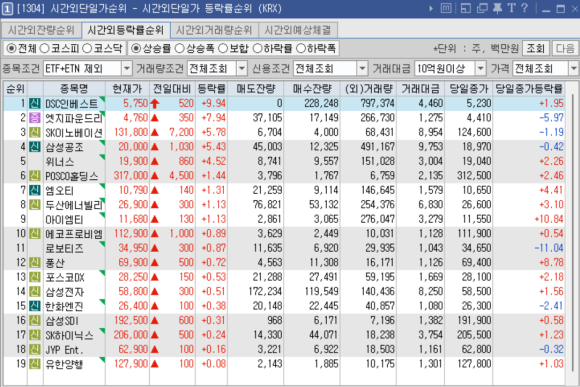Click the 매수잔량 column header
This screenshot has width=580, height=387.
(312, 89)
